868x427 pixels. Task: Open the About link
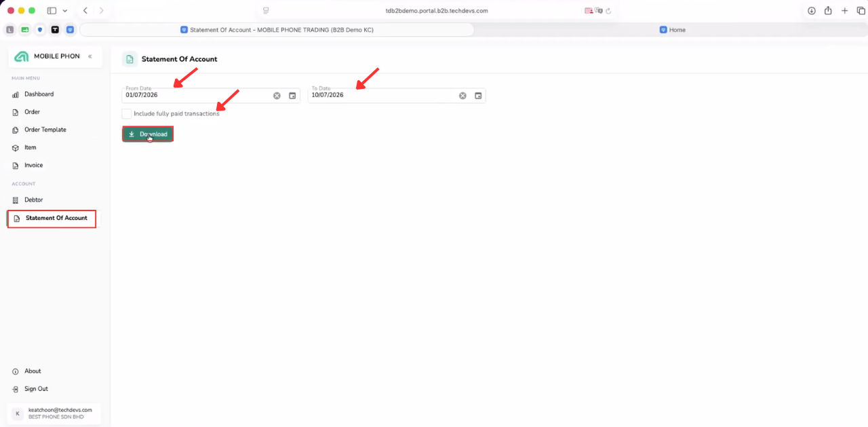pyautogui.click(x=33, y=371)
